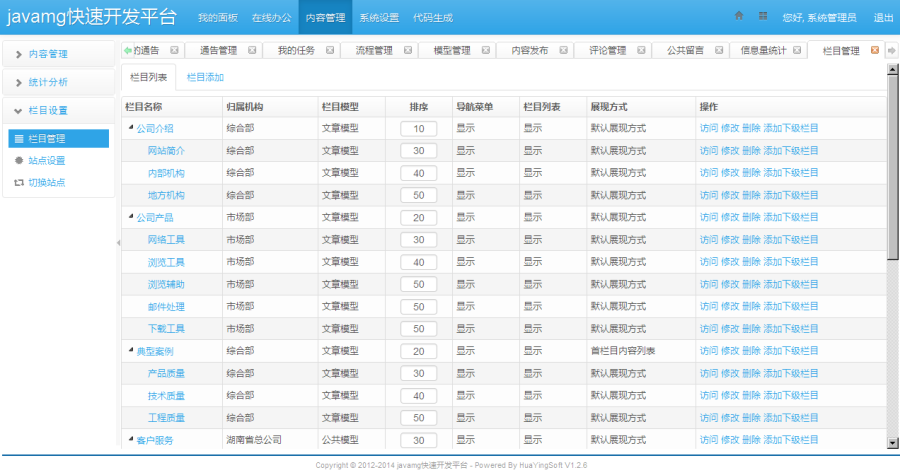The height and width of the screenshot is (475, 900).
Task: Click the scrollbar down arrow
Action: click(893, 443)
